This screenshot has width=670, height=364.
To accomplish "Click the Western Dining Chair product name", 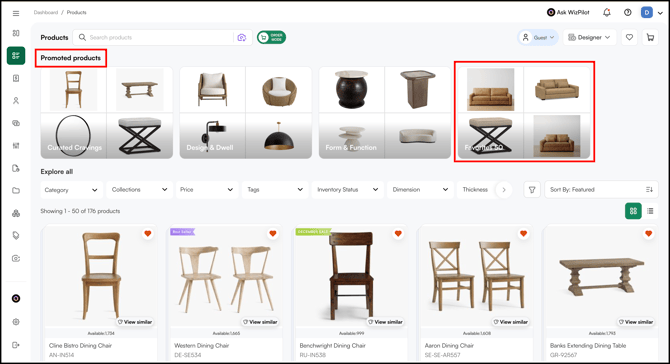I will pos(202,345).
